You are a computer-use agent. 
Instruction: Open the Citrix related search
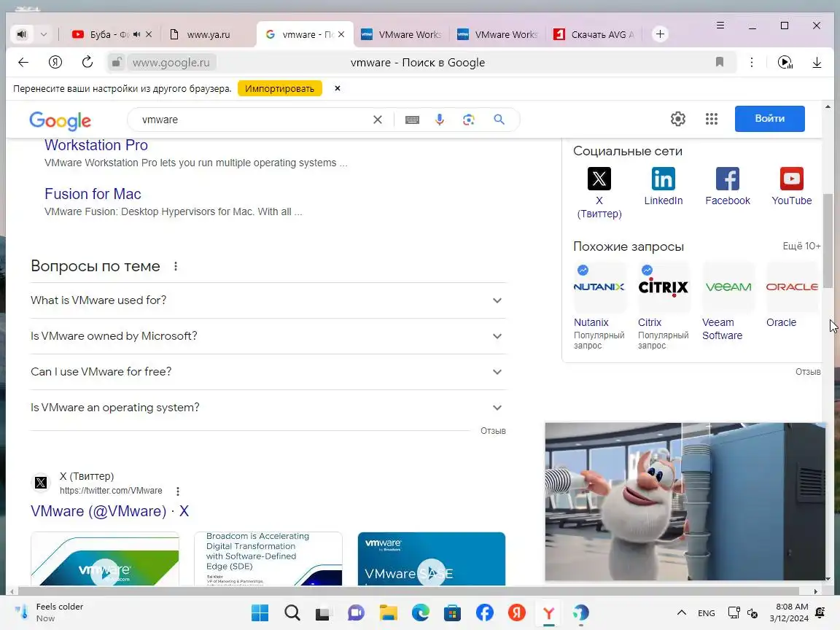pyautogui.click(x=664, y=306)
